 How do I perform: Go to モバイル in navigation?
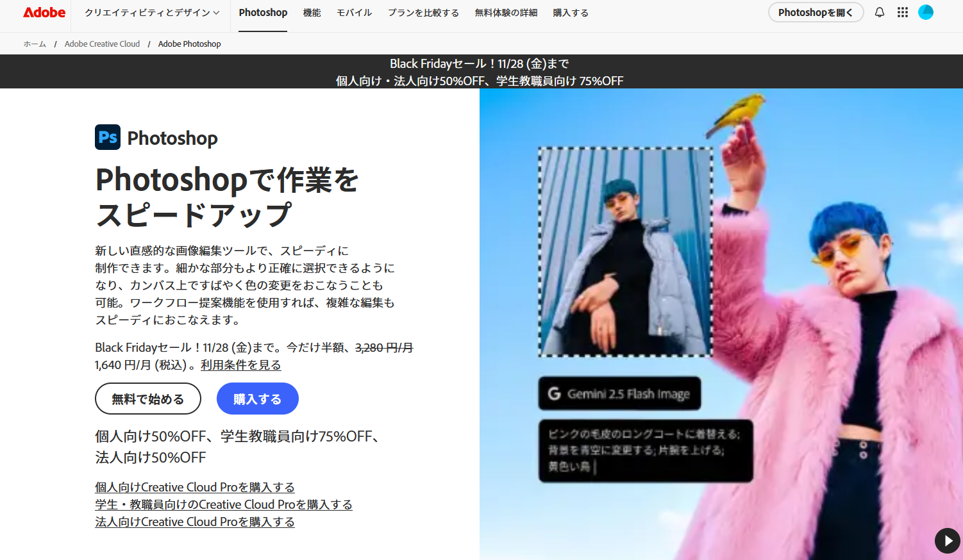tap(354, 13)
